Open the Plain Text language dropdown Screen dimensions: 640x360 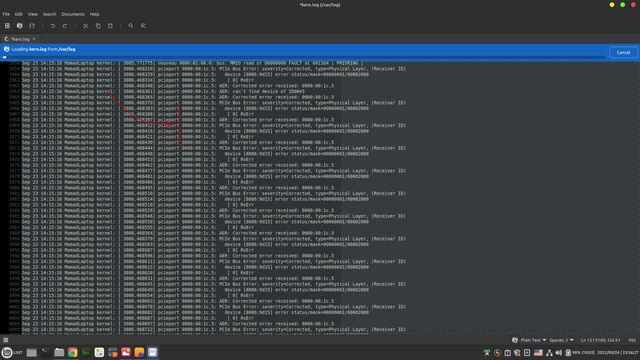[x=533, y=340]
